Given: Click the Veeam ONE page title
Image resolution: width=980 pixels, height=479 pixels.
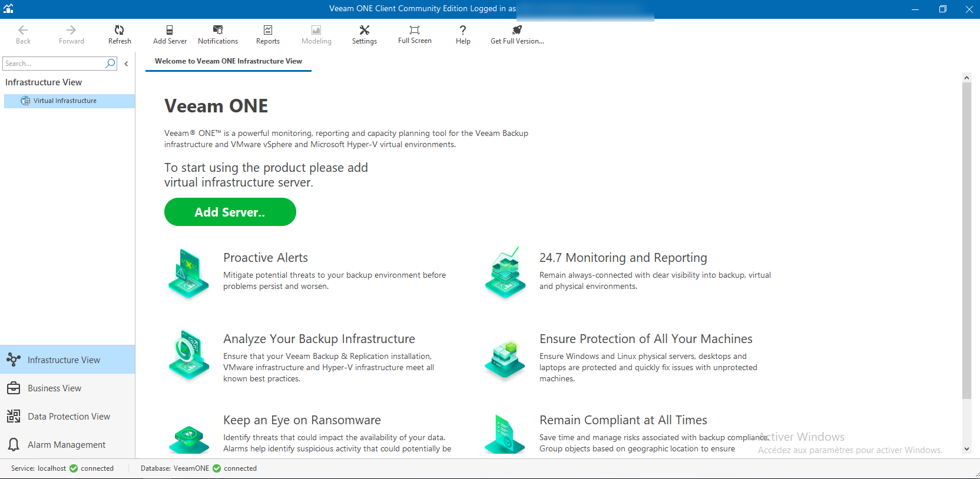Looking at the screenshot, I should 216,106.
